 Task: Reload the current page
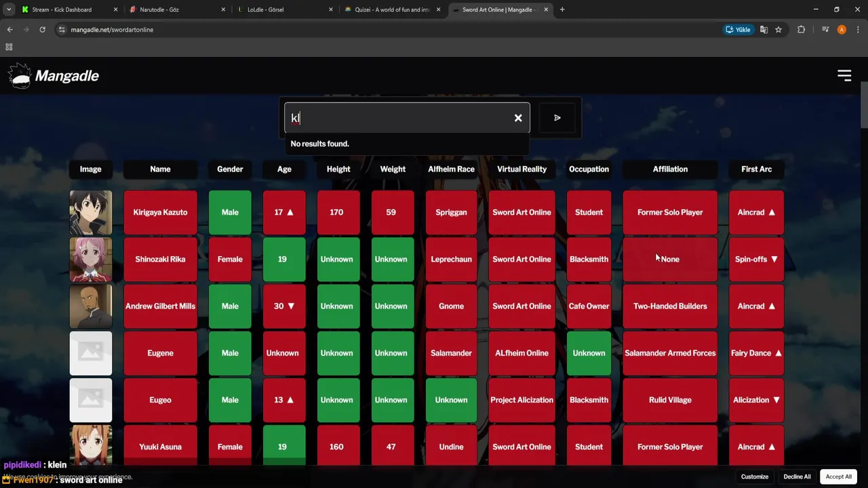tap(42, 30)
